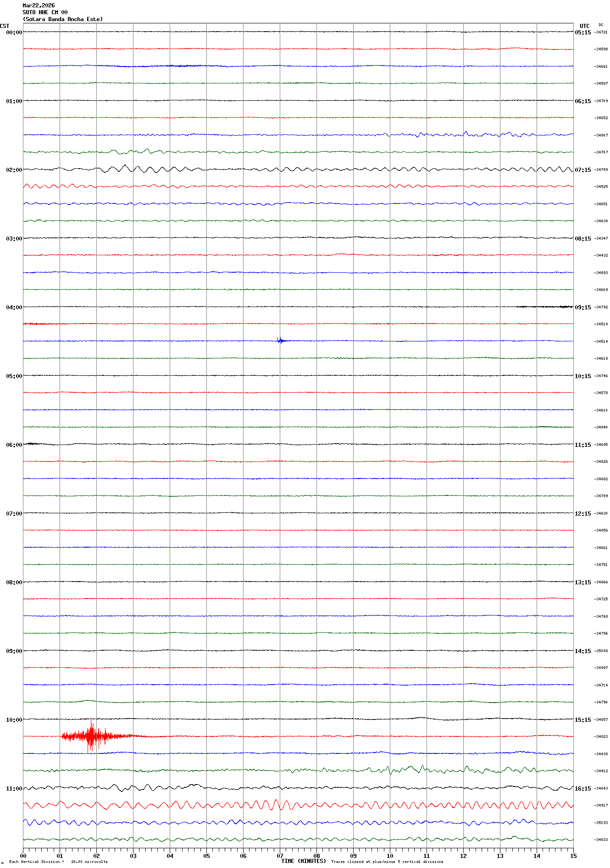Select the 02:00 CST time label
The width and height of the screenshot is (610, 868).
14,170
